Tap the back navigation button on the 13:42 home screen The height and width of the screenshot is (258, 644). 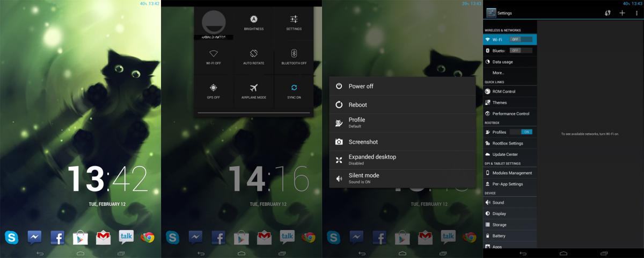click(39, 253)
